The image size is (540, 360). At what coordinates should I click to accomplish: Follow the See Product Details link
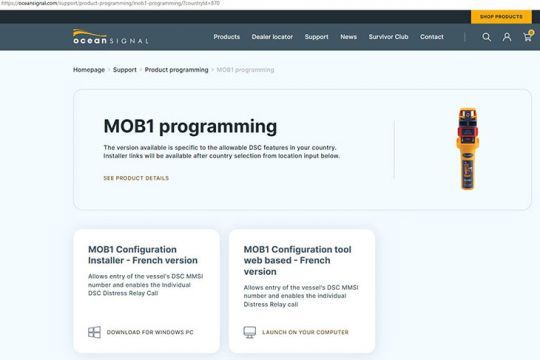(136, 178)
